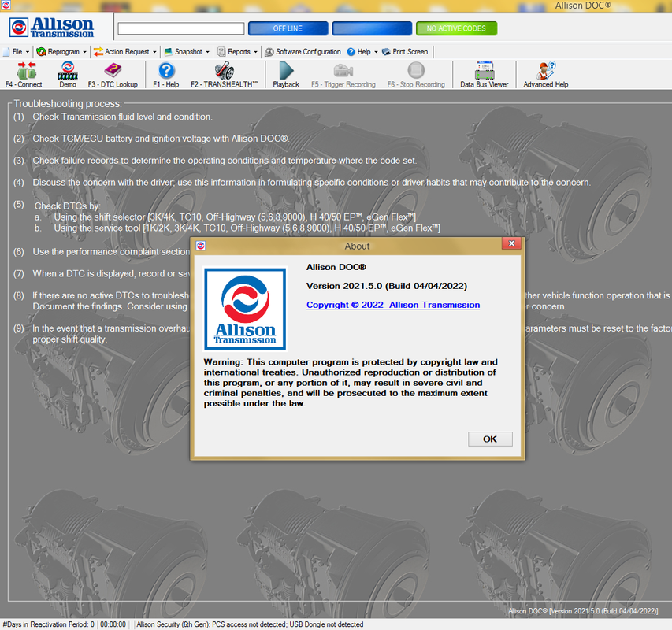This screenshot has height=630, width=672.
Task: Click the Snapshot menu icon
Action: 169,51
